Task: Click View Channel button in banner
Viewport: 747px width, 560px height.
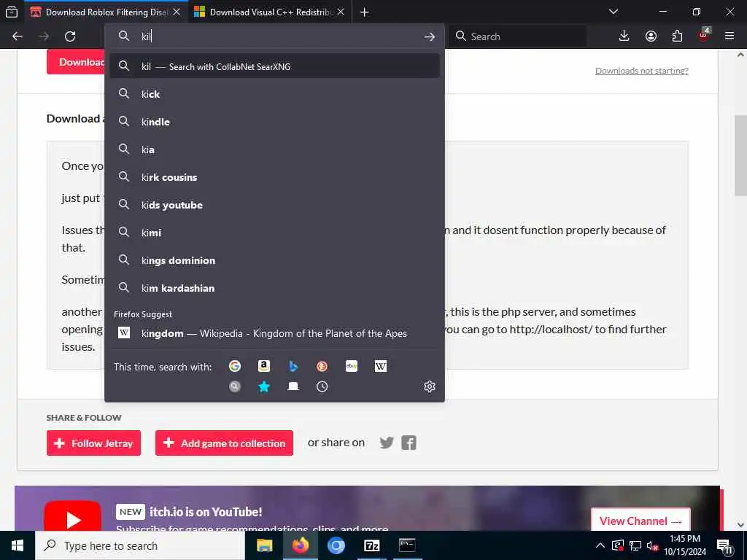Action: coord(640,521)
